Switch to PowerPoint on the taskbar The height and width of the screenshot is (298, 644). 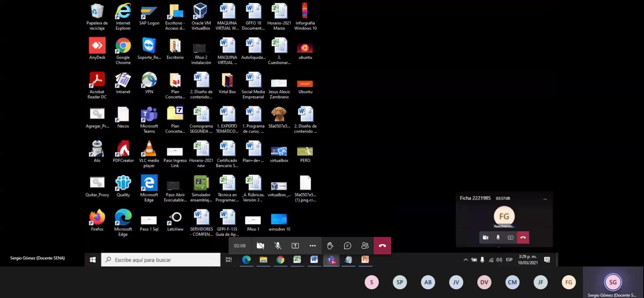[x=365, y=260]
